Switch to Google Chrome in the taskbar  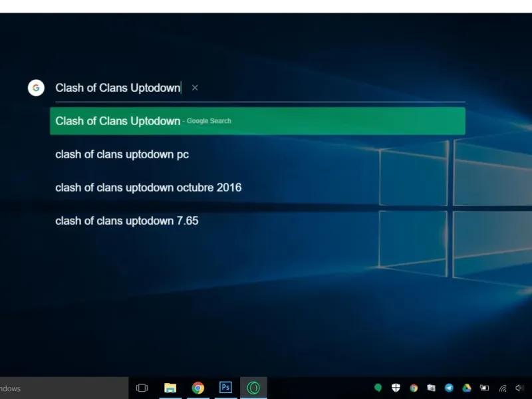[x=198, y=388]
